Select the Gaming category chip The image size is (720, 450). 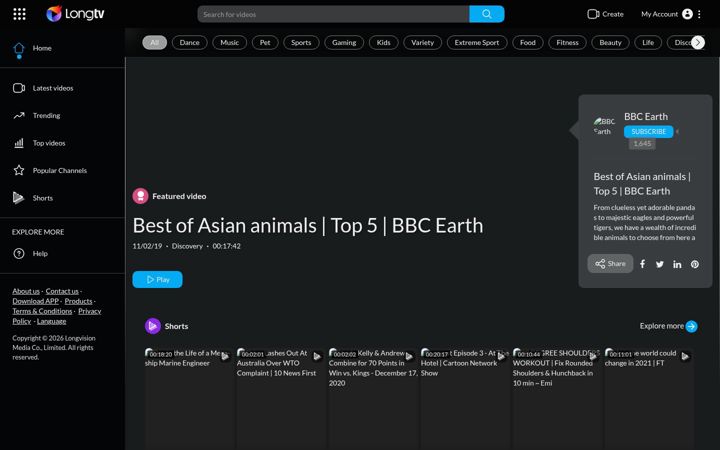[344, 43]
